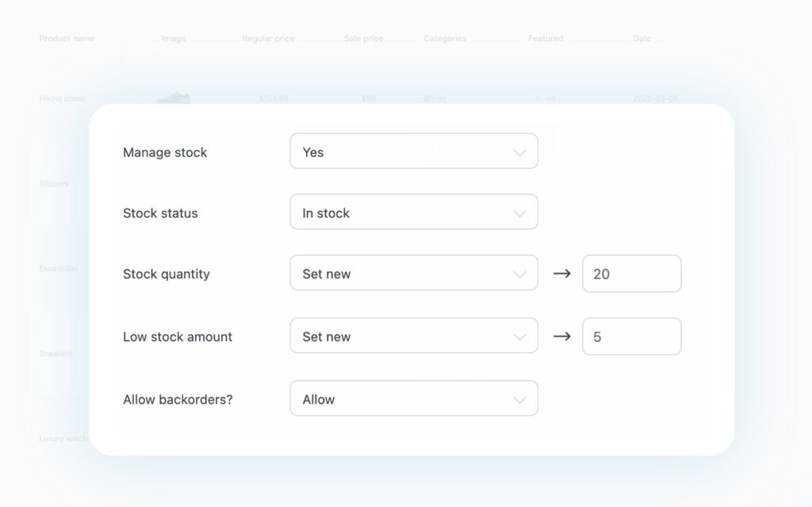Screen dimensions: 812x507
Task: Click the arrow icon beside the Stock quantity value
Action: pyautogui.click(x=562, y=273)
